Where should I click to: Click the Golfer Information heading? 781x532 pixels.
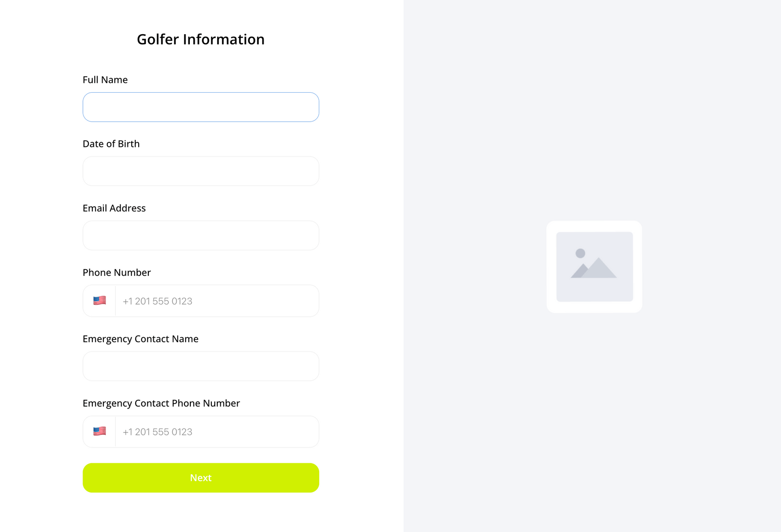tap(201, 39)
